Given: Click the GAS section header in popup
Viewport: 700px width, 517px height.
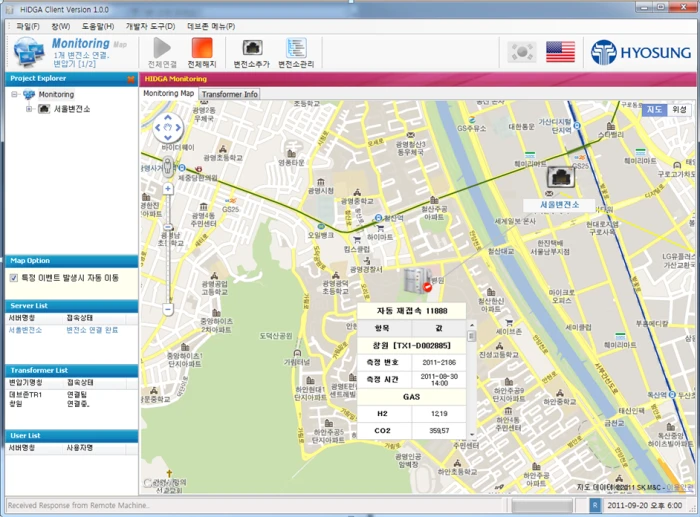Looking at the screenshot, I should [x=412, y=396].
